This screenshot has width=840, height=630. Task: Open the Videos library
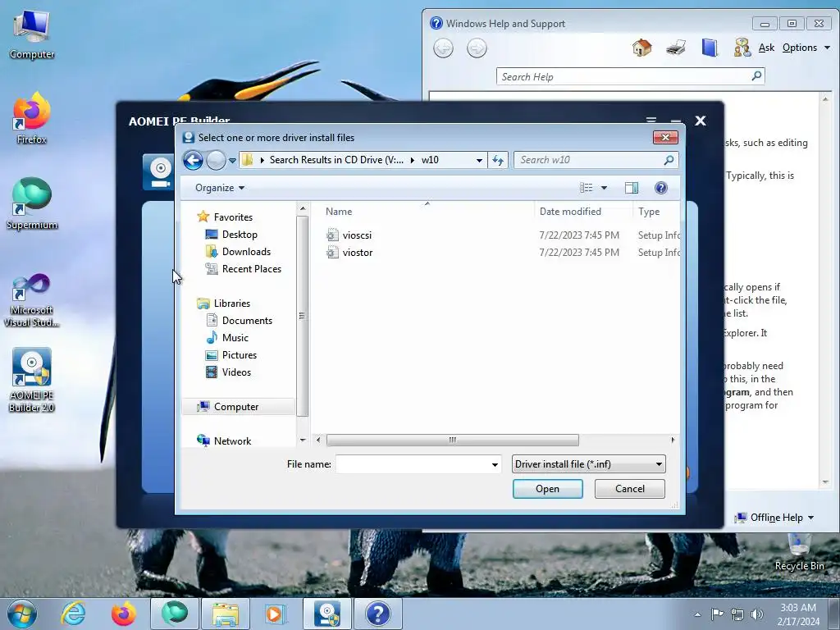236,372
